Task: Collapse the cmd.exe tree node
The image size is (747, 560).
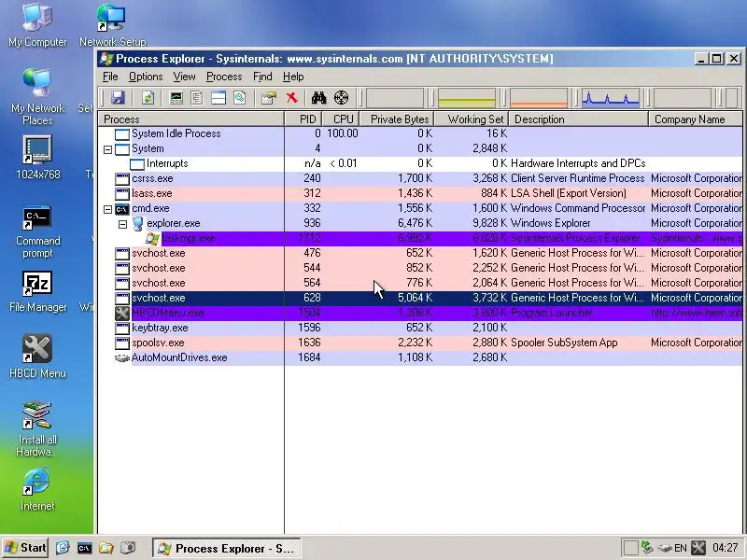Action: 107,209
